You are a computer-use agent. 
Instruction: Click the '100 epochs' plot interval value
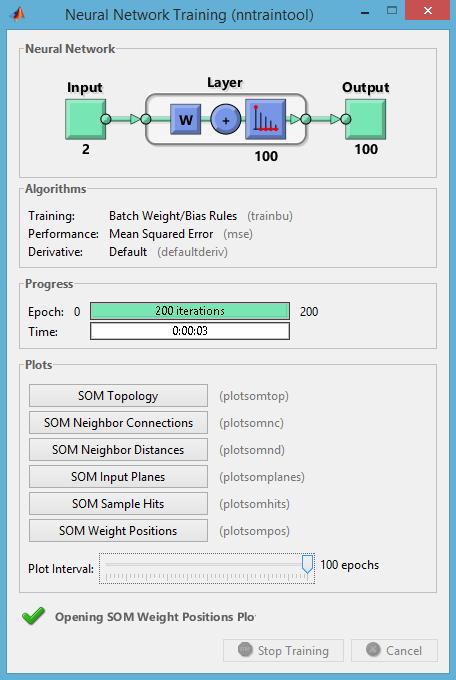coord(349,565)
